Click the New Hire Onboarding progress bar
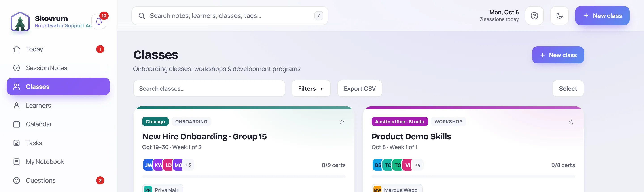Image resolution: width=644 pixels, height=192 pixels. (x=244, y=177)
